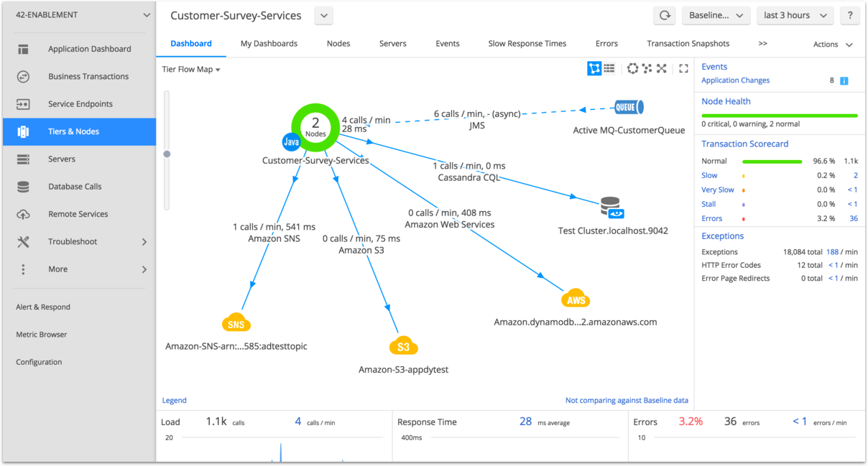Click the flow map zoom slider handle
Image resolution: width=868 pixels, height=466 pixels.
click(x=167, y=154)
